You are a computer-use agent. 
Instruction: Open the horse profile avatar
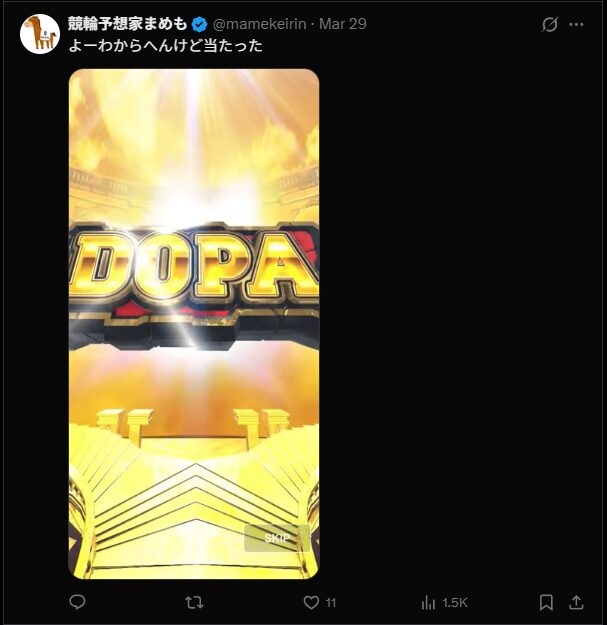[x=40, y=34]
